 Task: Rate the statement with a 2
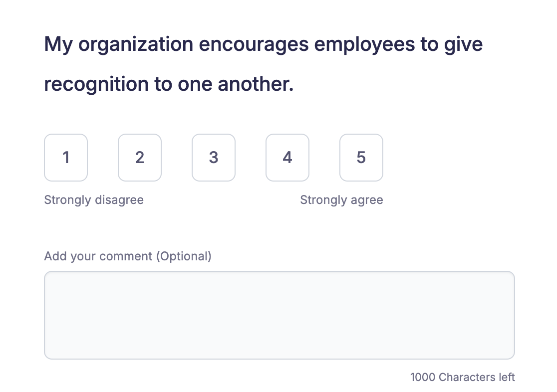click(140, 158)
